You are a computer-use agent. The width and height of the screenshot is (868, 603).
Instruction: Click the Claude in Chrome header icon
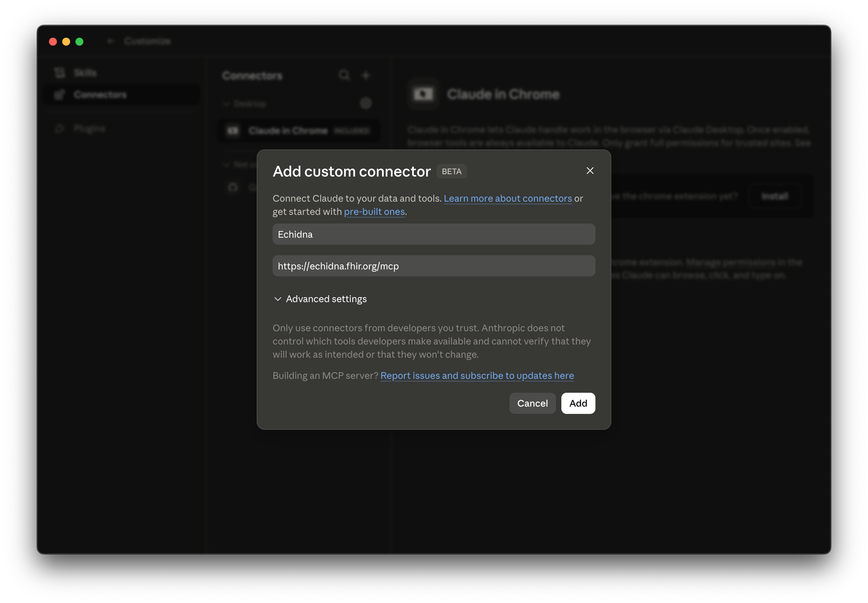(423, 94)
